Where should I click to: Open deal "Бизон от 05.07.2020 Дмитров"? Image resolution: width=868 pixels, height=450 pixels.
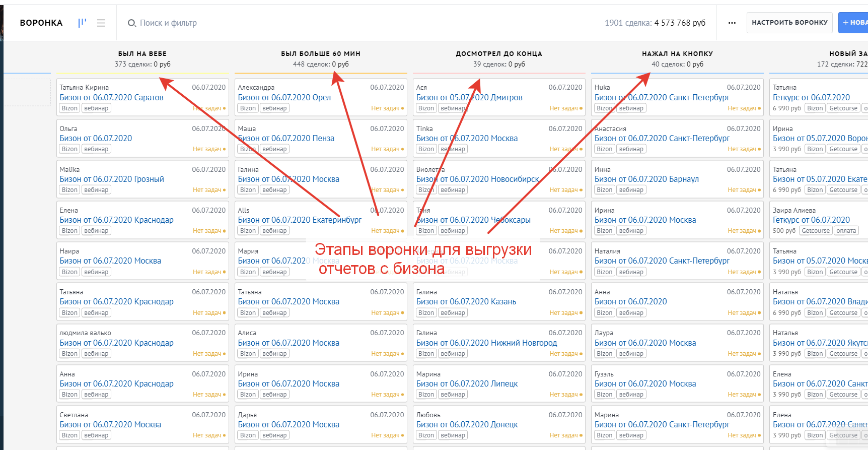pos(469,97)
